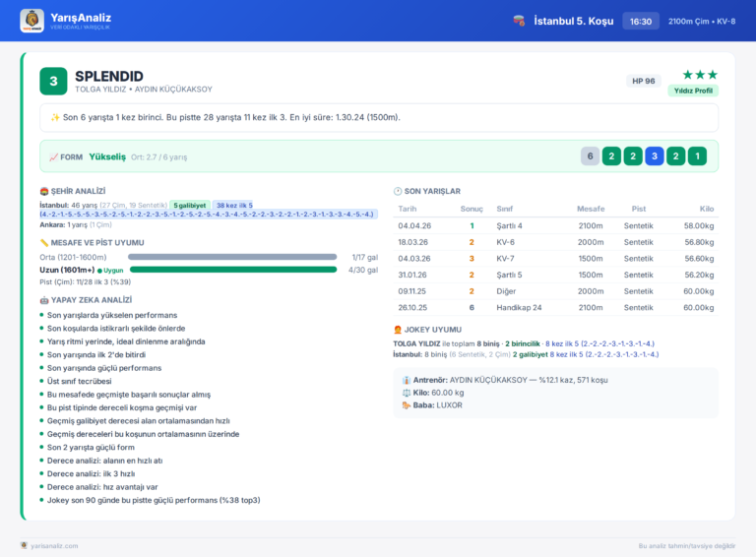
Task: Click the 2100m Çim • KV-8 label
Action: tap(702, 22)
